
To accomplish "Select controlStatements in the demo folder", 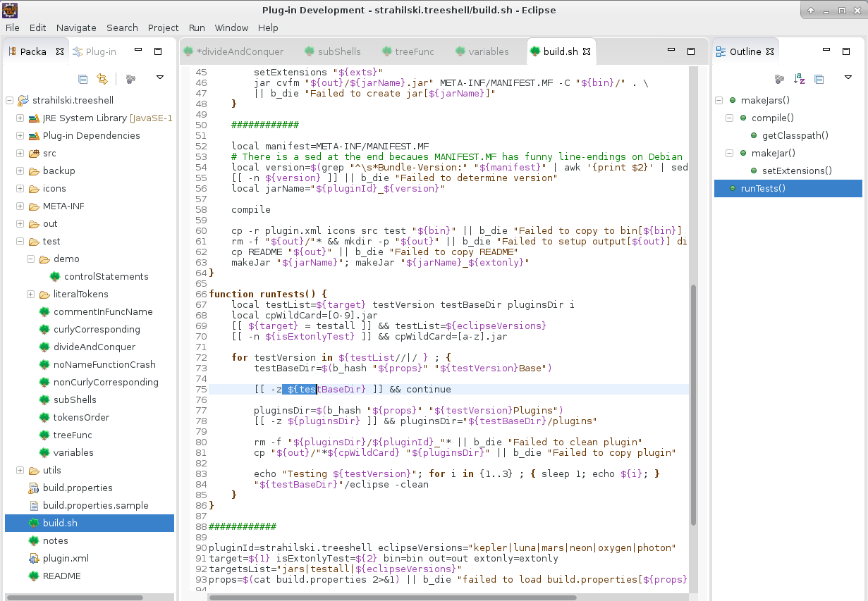I will (x=101, y=276).
